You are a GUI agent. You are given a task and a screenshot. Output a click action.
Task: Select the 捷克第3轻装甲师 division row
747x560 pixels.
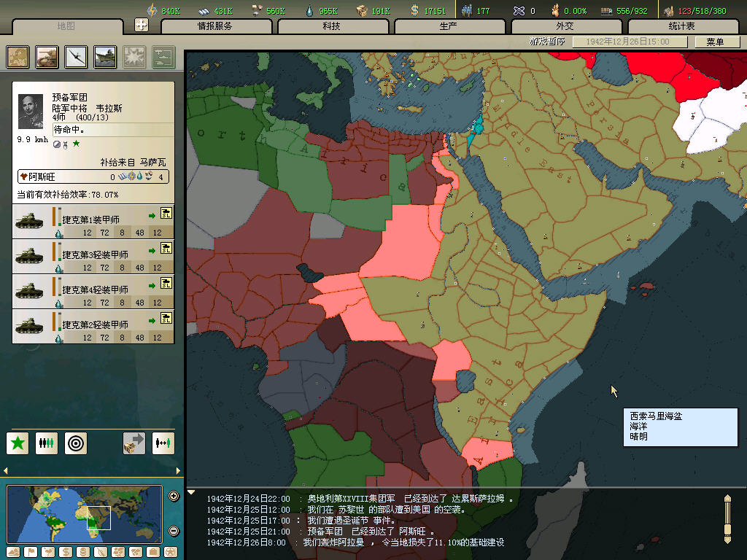pyautogui.click(x=93, y=256)
